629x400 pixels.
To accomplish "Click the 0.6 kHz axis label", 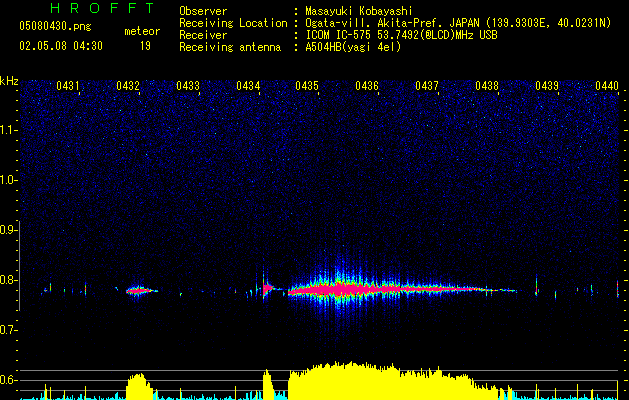I will 8,380.
